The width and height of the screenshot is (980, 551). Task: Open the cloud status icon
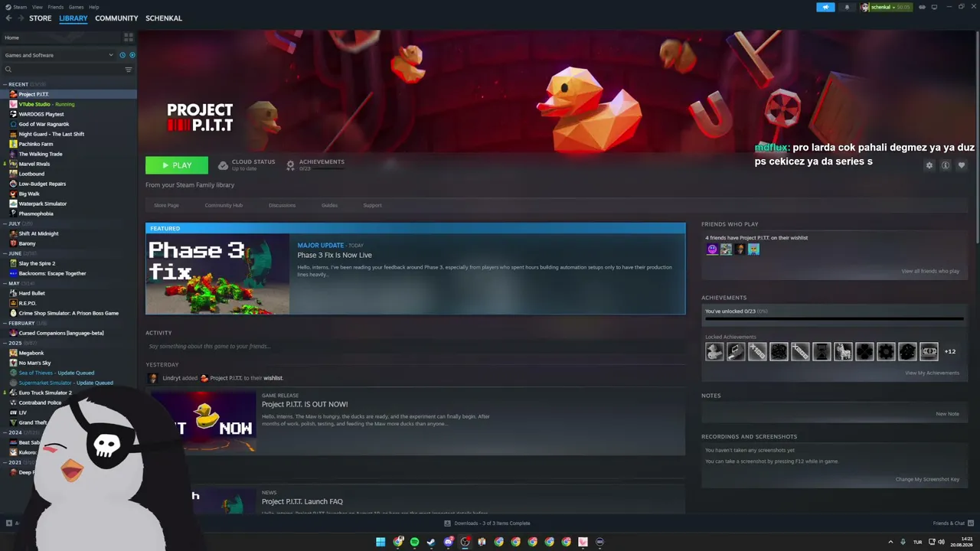point(223,165)
